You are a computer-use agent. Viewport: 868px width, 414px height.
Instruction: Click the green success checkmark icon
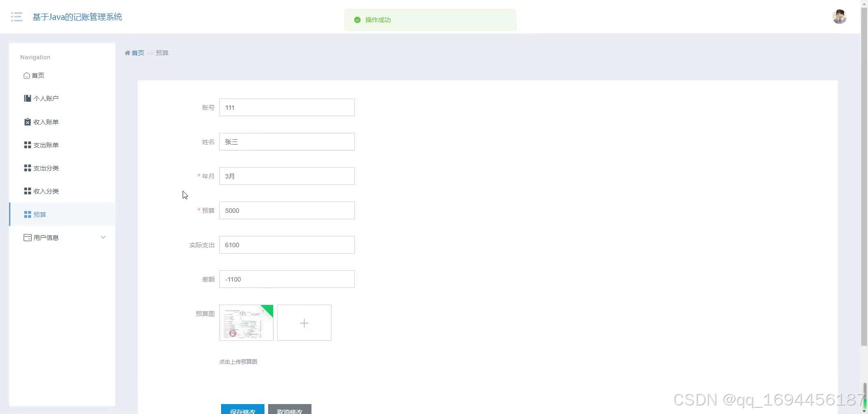point(357,20)
